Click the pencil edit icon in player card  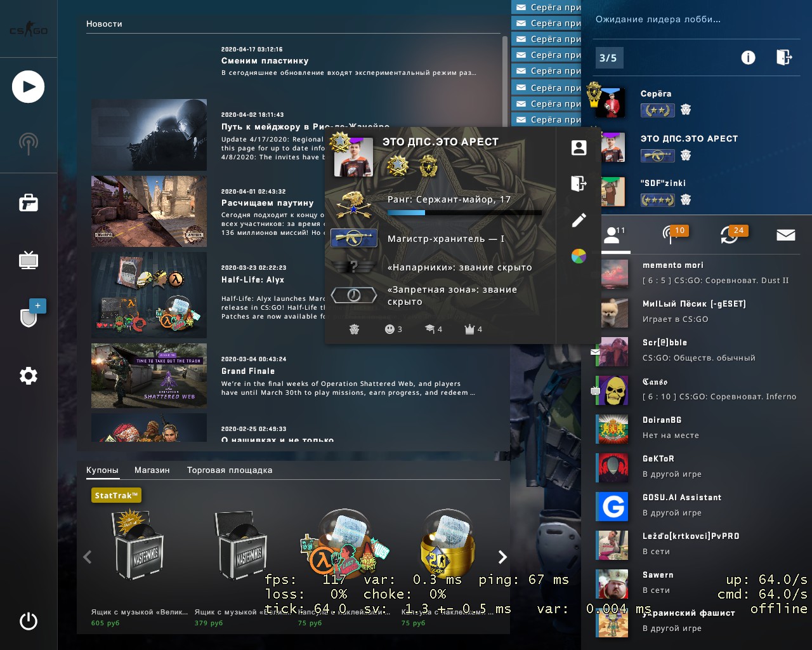(579, 220)
